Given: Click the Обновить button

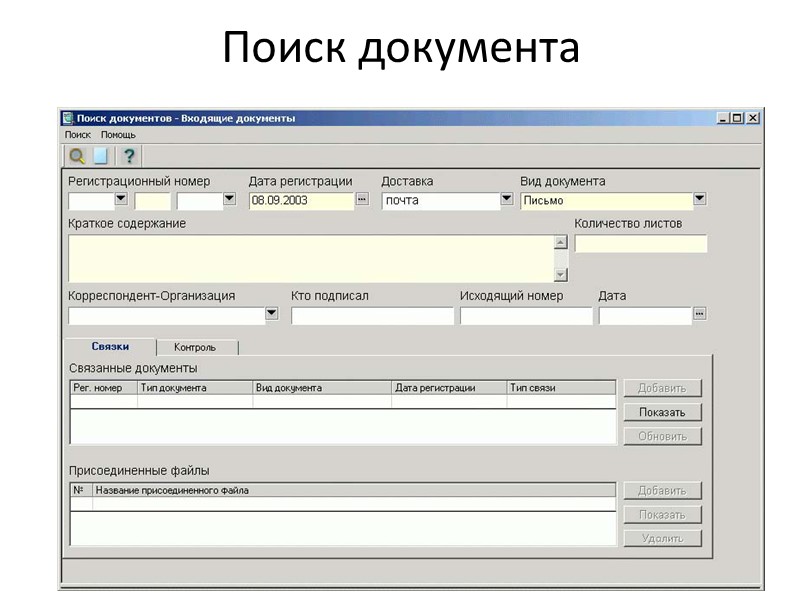Looking at the screenshot, I should 662,436.
